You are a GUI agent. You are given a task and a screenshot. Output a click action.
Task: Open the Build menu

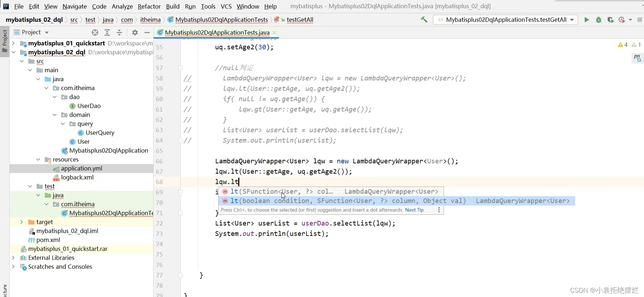pyautogui.click(x=173, y=6)
